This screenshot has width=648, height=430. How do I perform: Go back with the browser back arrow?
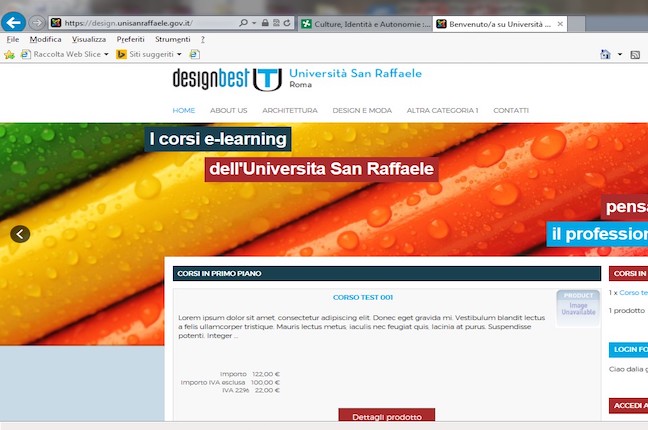tap(13, 22)
